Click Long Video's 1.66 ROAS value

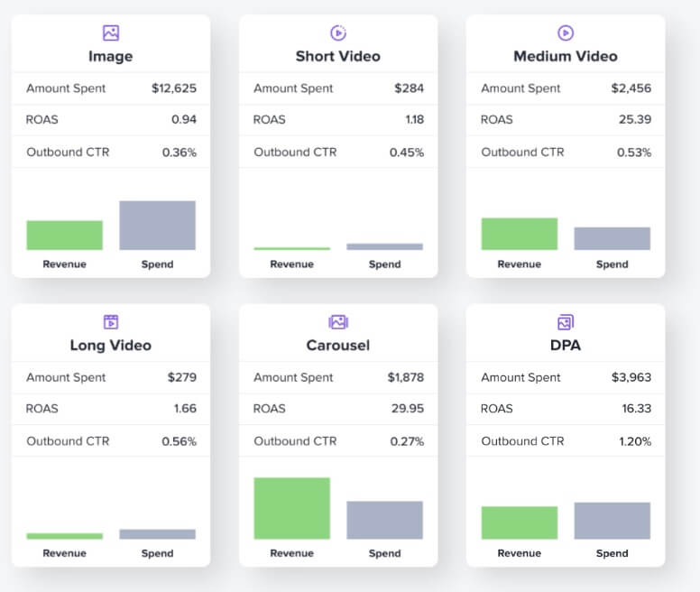point(185,408)
